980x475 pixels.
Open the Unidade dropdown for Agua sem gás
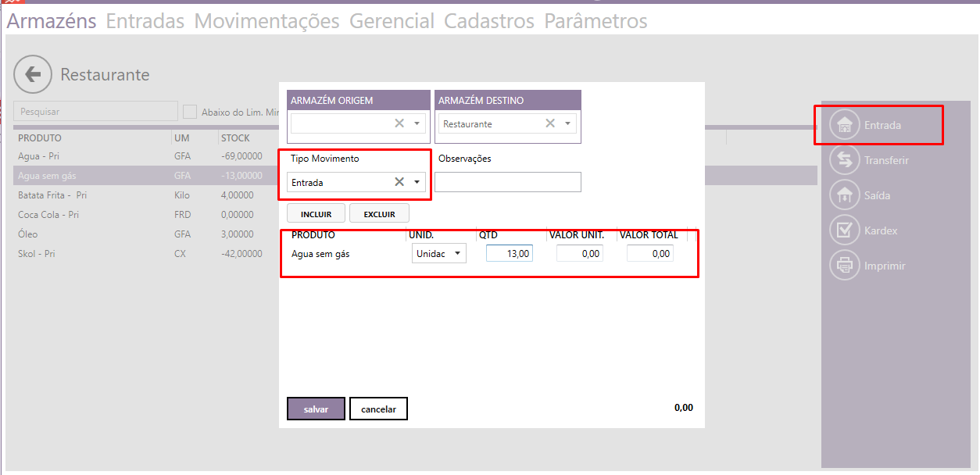(457, 254)
